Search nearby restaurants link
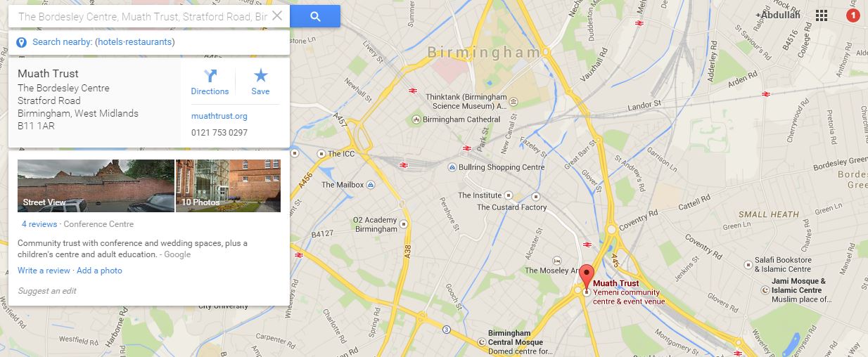868x357 pixels. point(150,42)
